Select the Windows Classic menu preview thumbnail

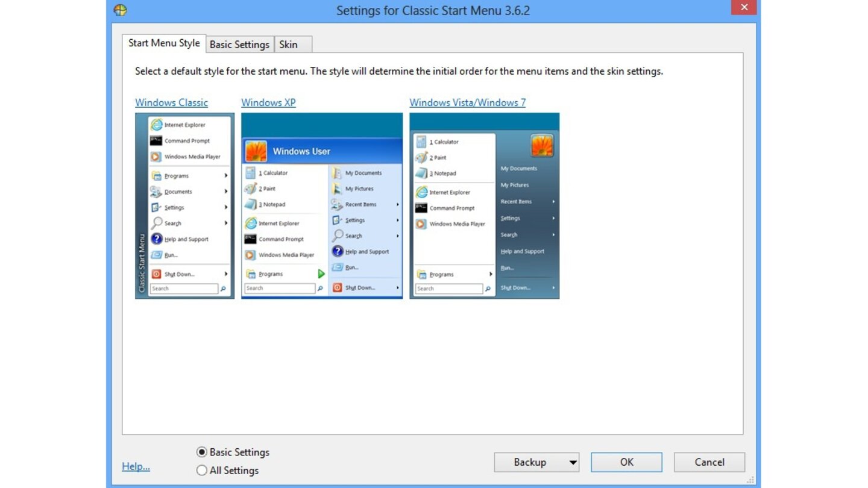184,205
